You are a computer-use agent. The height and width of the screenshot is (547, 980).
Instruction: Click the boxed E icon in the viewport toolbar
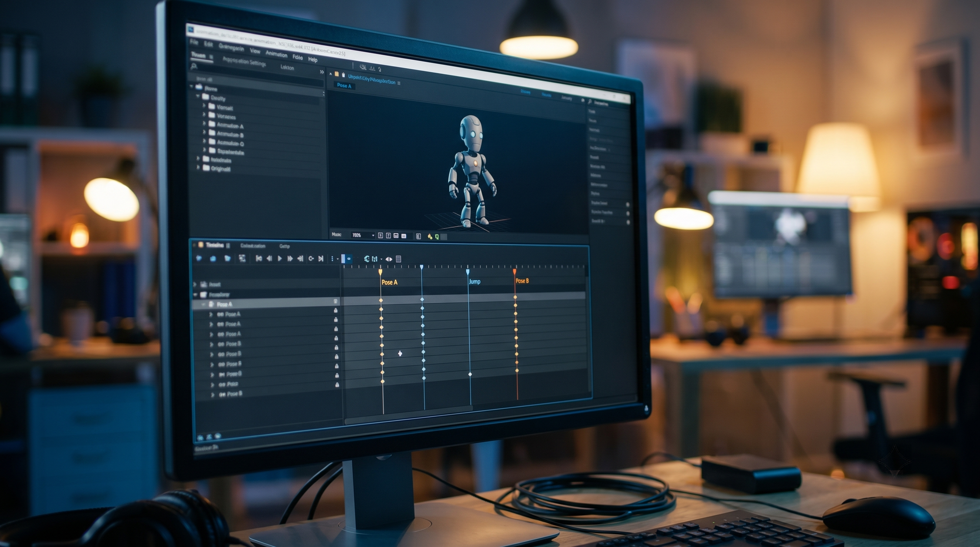418,236
